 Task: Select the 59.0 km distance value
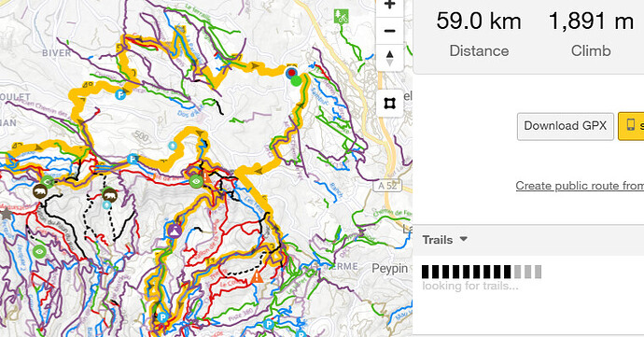pyautogui.click(x=479, y=21)
